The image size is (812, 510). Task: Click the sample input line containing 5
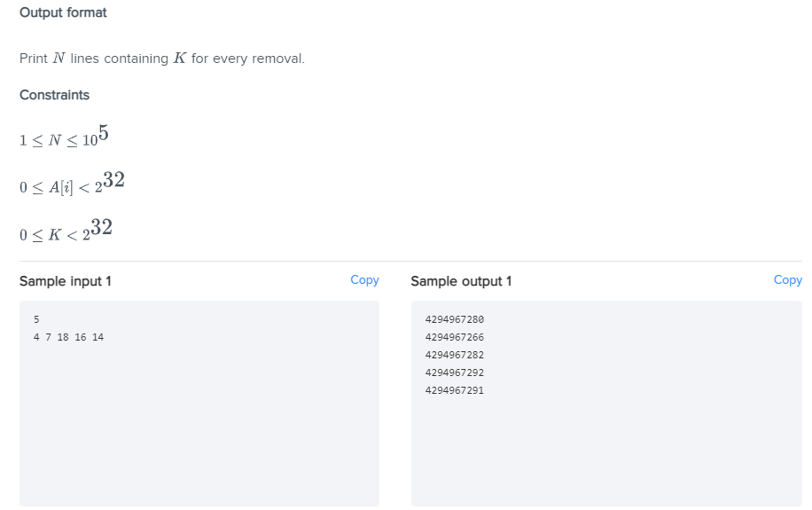(36, 319)
